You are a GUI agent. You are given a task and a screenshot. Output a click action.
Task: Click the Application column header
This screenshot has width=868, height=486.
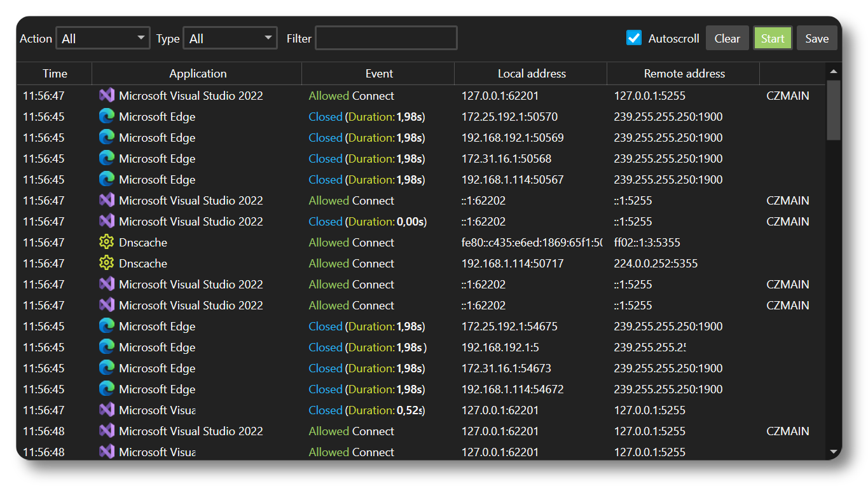(198, 73)
